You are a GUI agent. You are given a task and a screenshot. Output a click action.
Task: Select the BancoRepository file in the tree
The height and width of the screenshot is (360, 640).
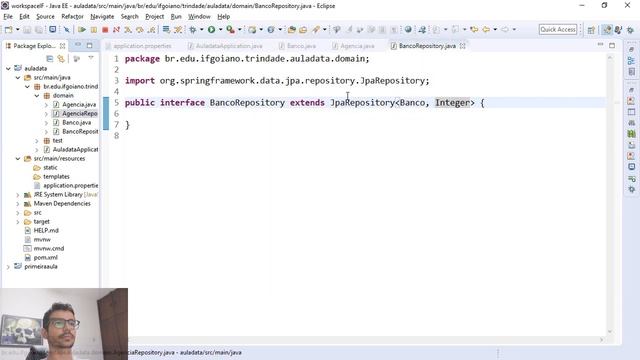(x=80, y=131)
